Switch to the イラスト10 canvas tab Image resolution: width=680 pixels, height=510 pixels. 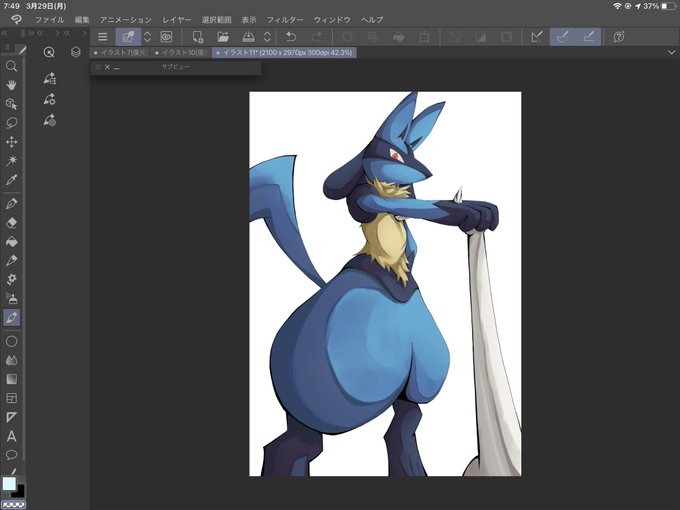tap(181, 52)
